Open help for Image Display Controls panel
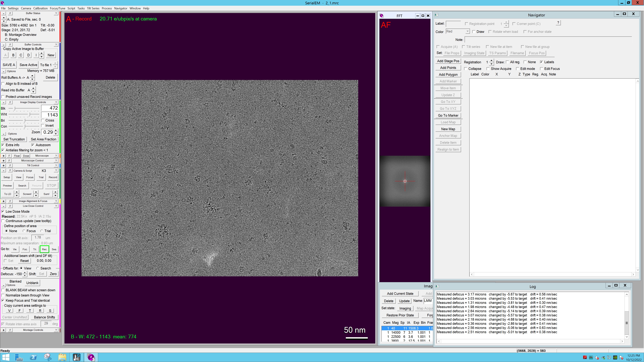The image size is (644, 362). (x=56, y=102)
